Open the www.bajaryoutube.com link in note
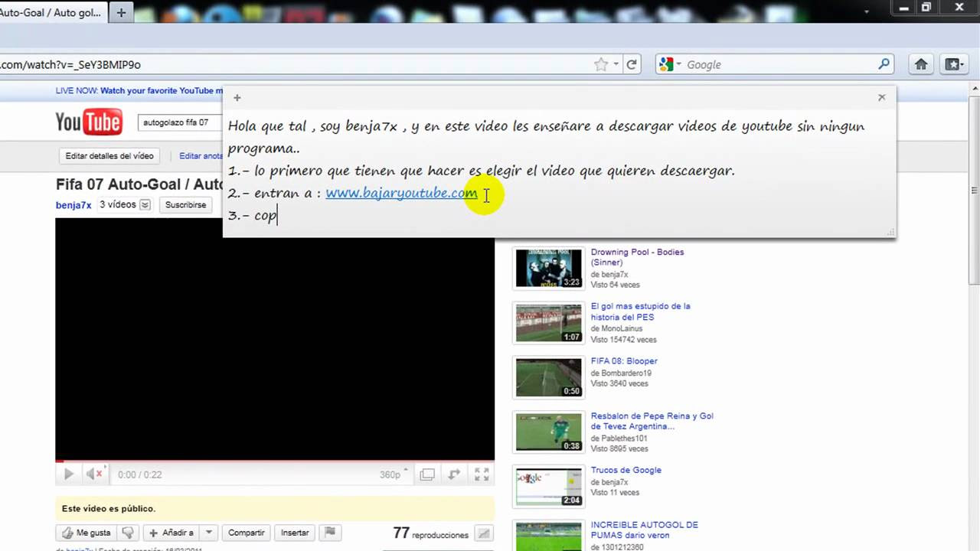The height and width of the screenshot is (551, 980). point(401,193)
